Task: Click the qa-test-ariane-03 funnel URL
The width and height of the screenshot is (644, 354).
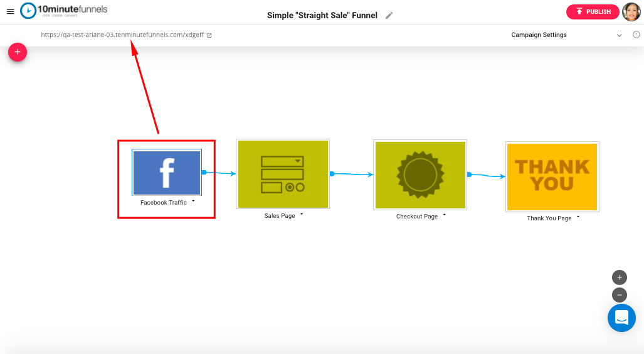Action: pyautogui.click(x=122, y=35)
